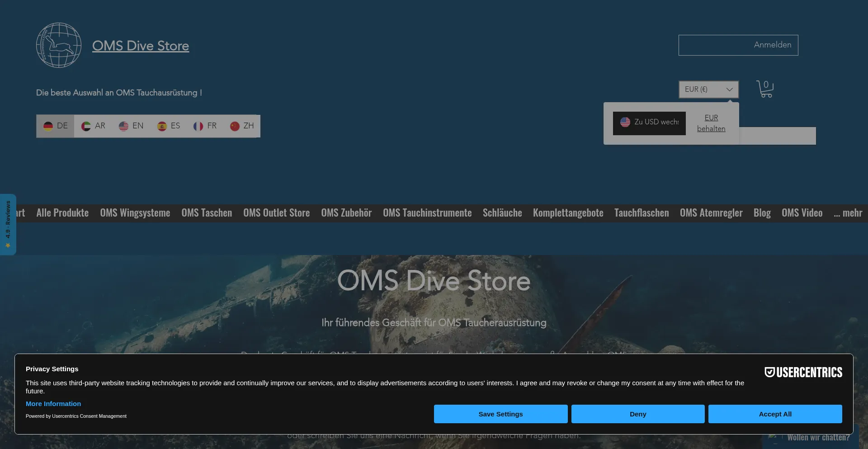Click Save Settings in privacy banner
868x449 pixels.
coord(500,414)
